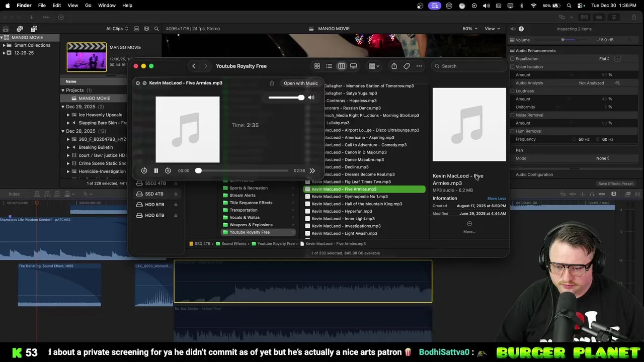Image resolution: width=644 pixels, height=362 pixels.
Task: Select the 60 Hz frequency radio button
Action: (598, 139)
